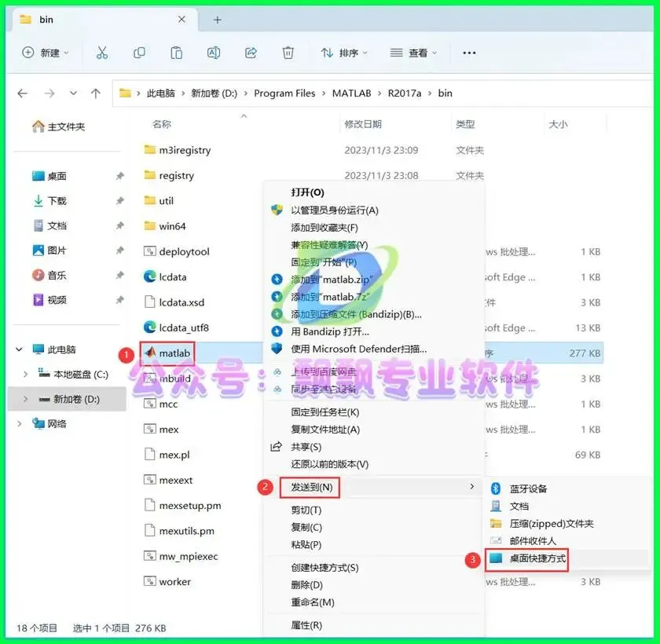The image size is (660, 644).
Task: Open the three-dots more options menu
Action: pos(469,53)
